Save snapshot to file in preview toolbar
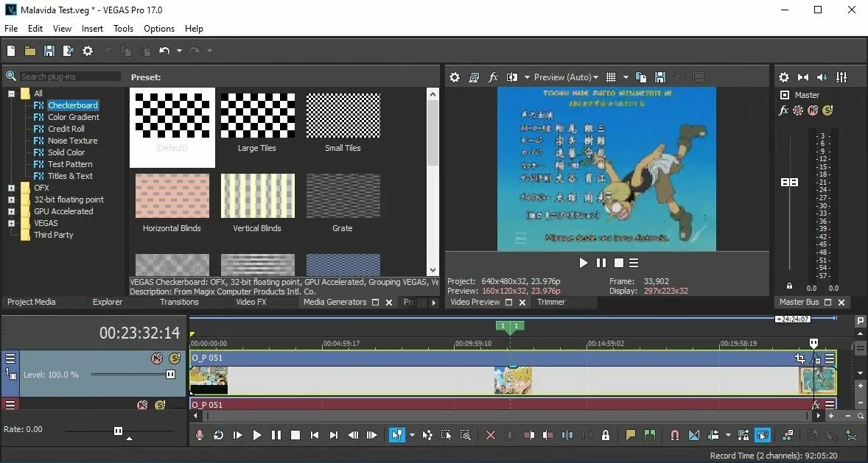 pyautogui.click(x=660, y=77)
